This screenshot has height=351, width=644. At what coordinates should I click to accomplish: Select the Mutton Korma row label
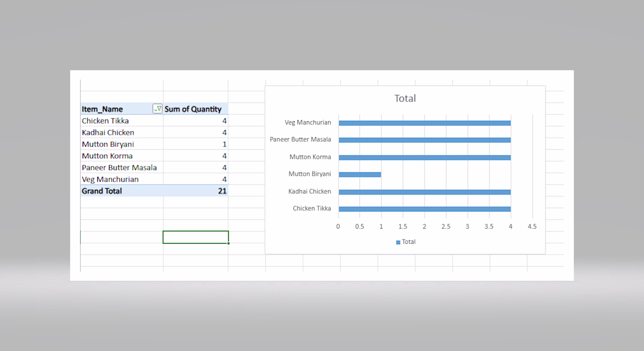[107, 156]
